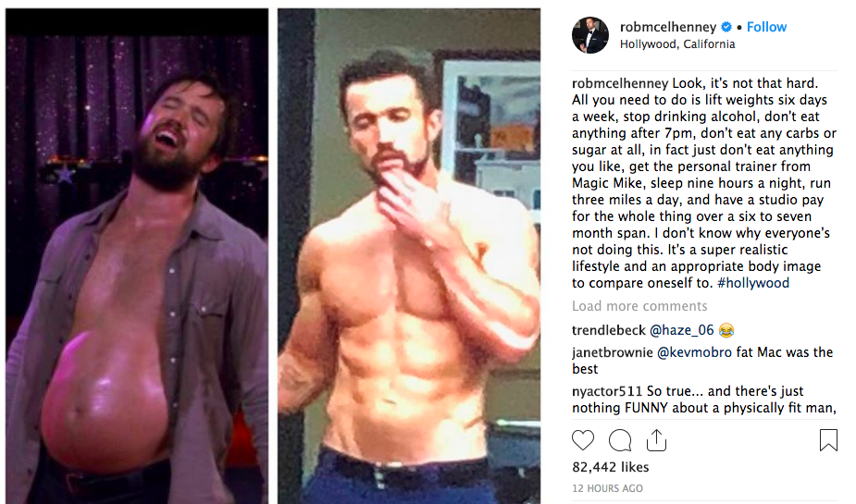Expand Load more comments

(x=639, y=306)
